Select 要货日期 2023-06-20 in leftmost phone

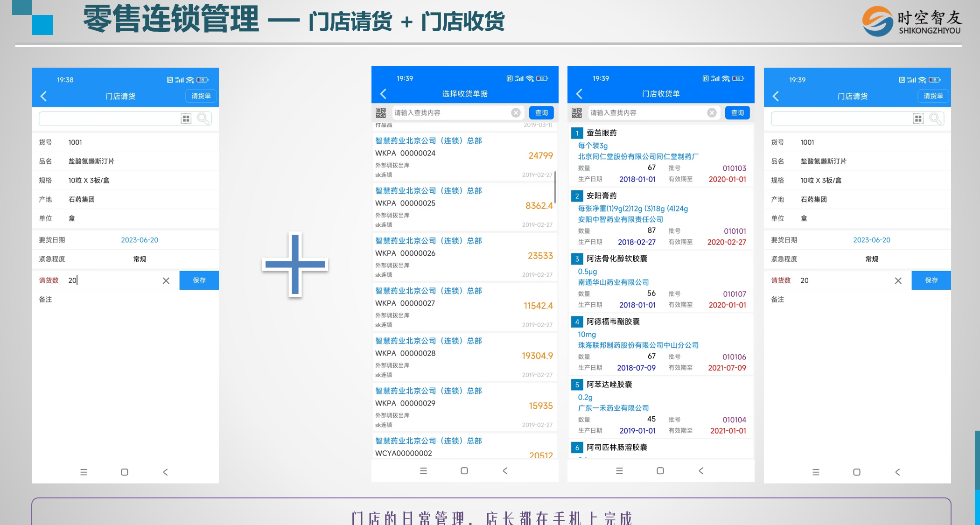pyautogui.click(x=140, y=240)
